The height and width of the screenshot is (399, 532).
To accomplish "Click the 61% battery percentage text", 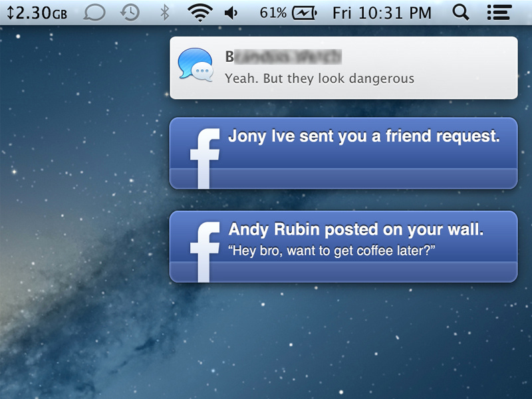I will [273, 13].
